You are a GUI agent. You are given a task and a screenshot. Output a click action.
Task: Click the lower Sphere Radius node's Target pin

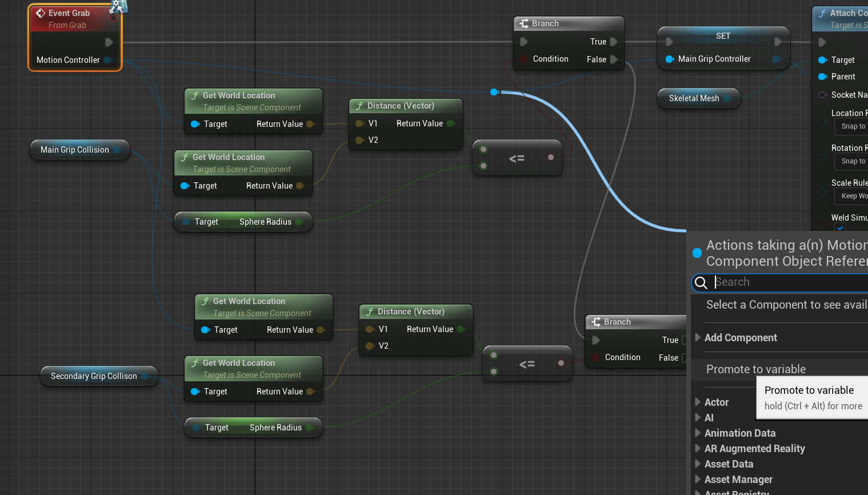click(x=197, y=428)
